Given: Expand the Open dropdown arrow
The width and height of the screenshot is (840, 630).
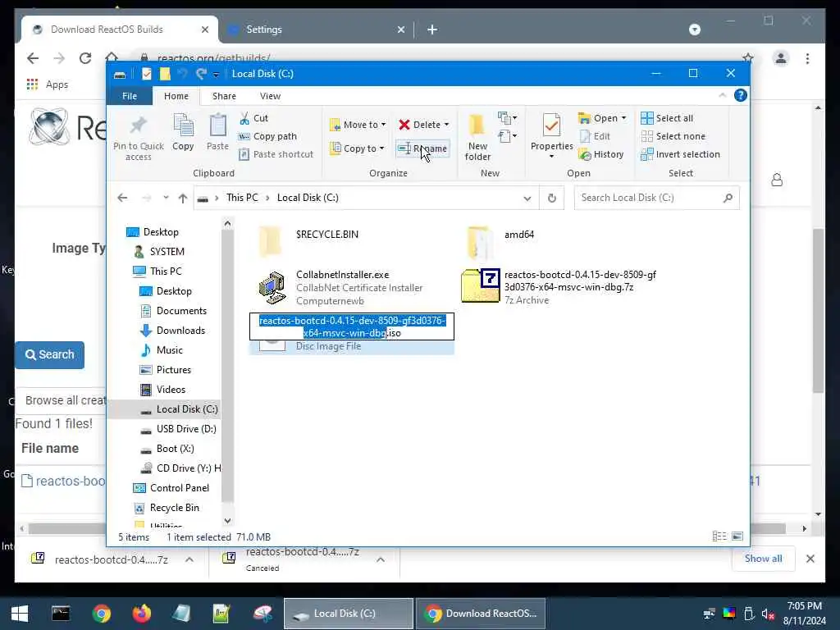Looking at the screenshot, I should [623, 118].
